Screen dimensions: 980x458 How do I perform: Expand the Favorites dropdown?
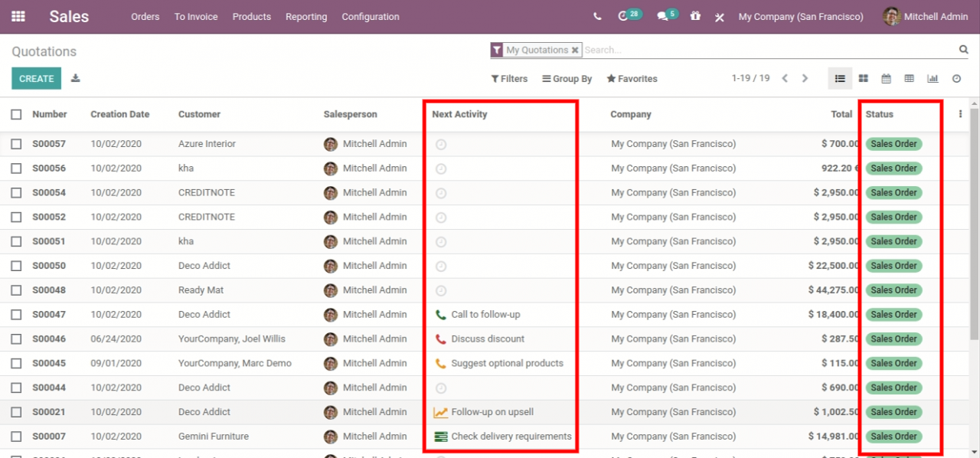tap(632, 78)
